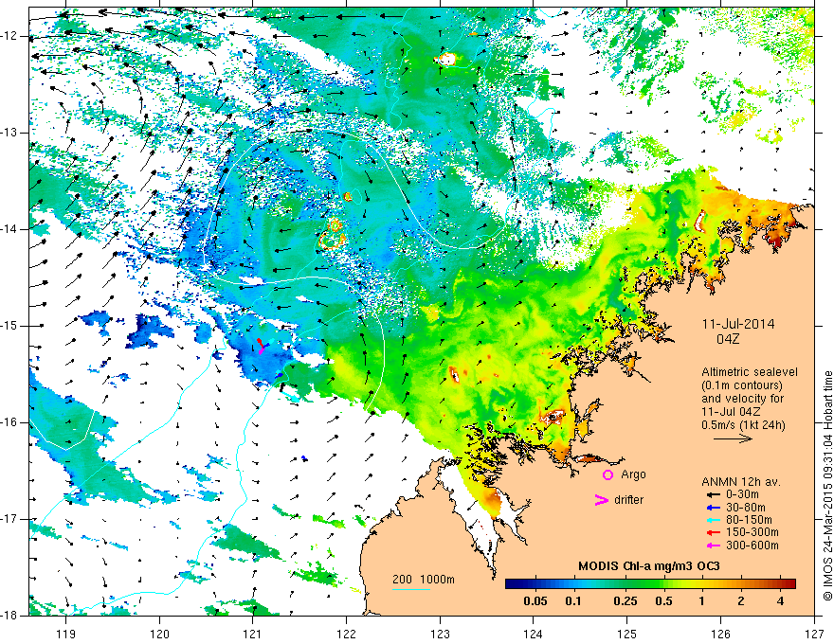The width and height of the screenshot is (834, 644).
Task: Click the longitude axis label '126'
Action: pos(720,634)
